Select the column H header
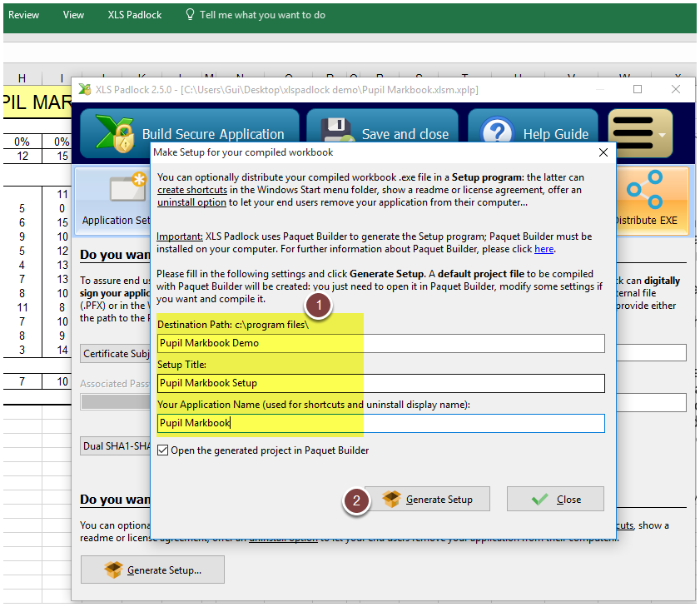The width and height of the screenshot is (700, 607). coord(22,78)
